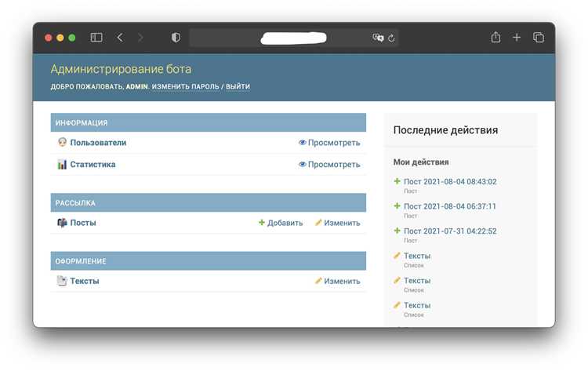Screen dimensions: 588x371
Task: Go forward with the right chevron
Action: coord(140,38)
